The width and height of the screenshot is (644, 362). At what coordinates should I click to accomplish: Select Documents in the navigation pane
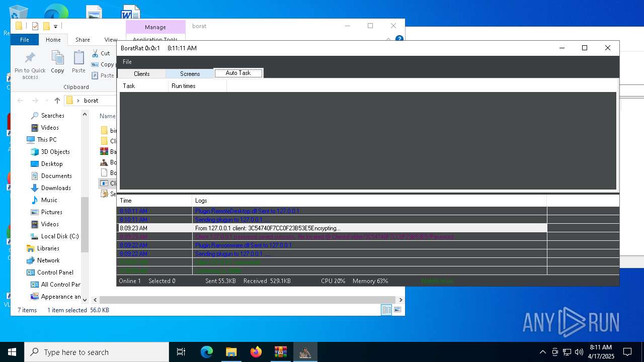[56, 176]
